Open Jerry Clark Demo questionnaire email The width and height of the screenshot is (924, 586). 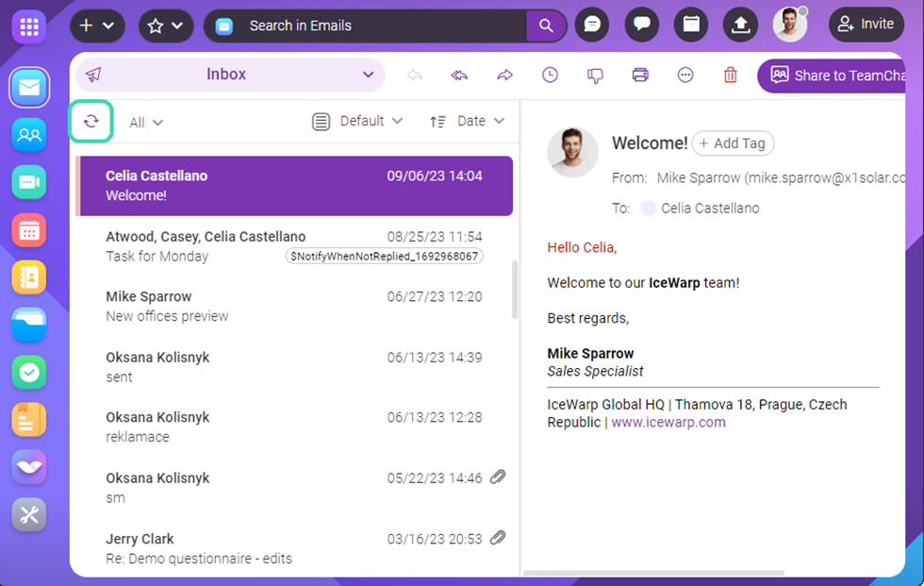click(294, 548)
